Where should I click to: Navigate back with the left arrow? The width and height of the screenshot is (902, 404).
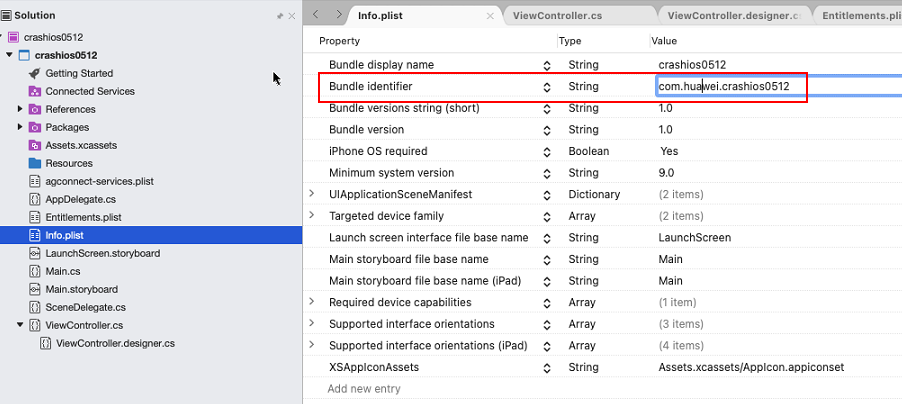tap(316, 15)
